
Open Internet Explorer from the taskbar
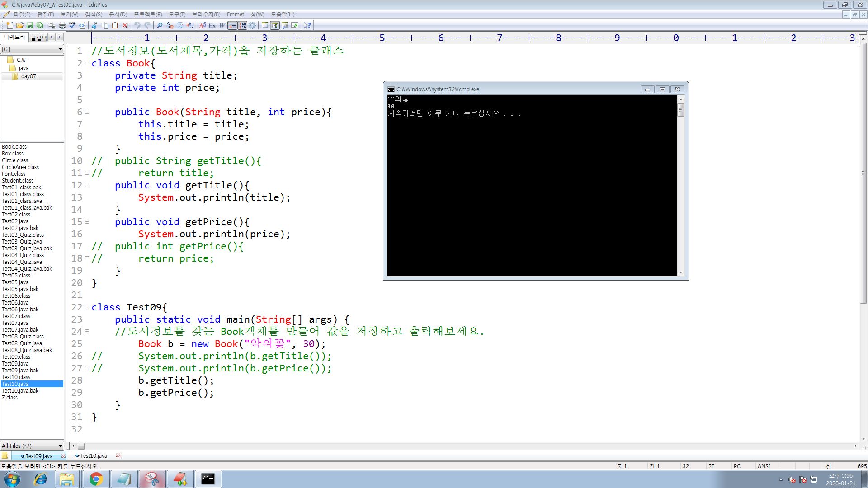(41, 479)
